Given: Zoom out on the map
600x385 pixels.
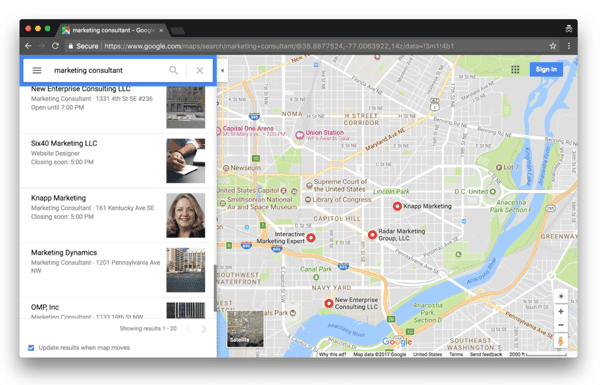Looking at the screenshot, I should pos(561,325).
